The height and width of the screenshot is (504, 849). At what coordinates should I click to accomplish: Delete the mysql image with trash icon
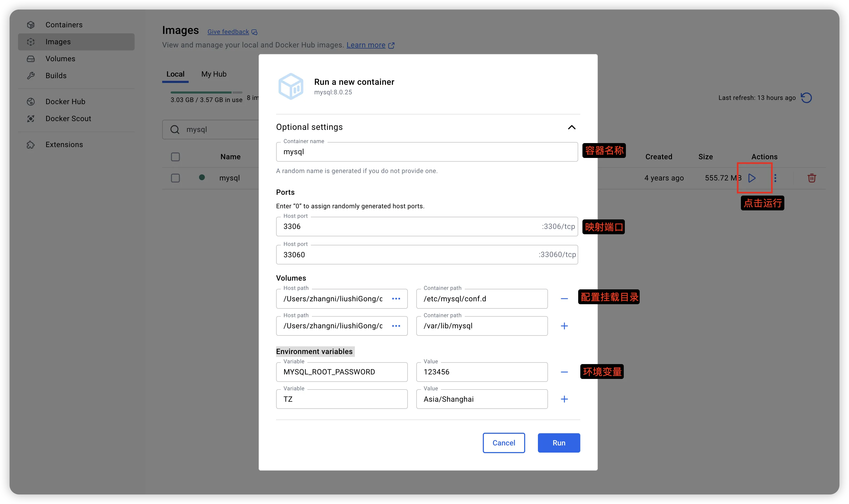[812, 178]
